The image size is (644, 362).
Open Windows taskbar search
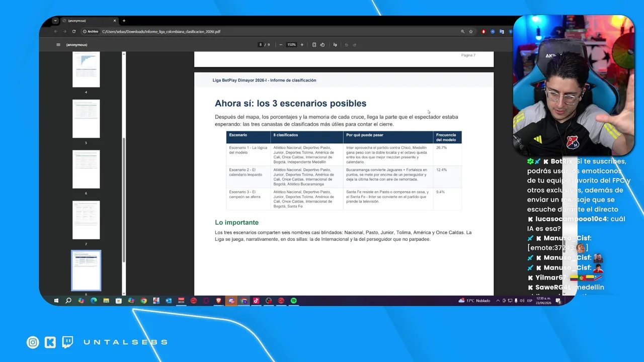(68, 301)
